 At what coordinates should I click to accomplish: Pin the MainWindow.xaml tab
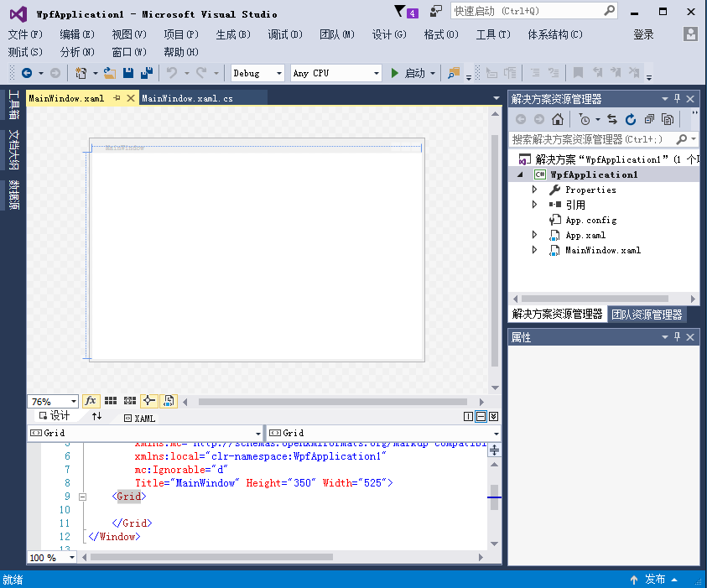117,98
